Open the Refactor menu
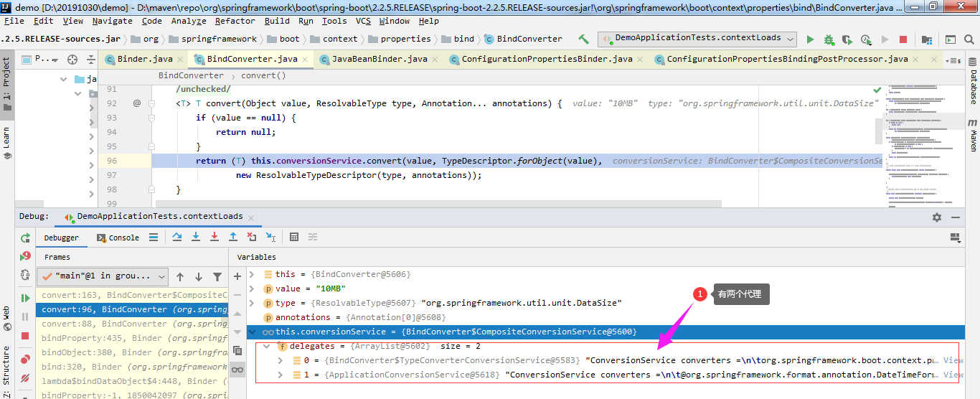 click(x=235, y=22)
